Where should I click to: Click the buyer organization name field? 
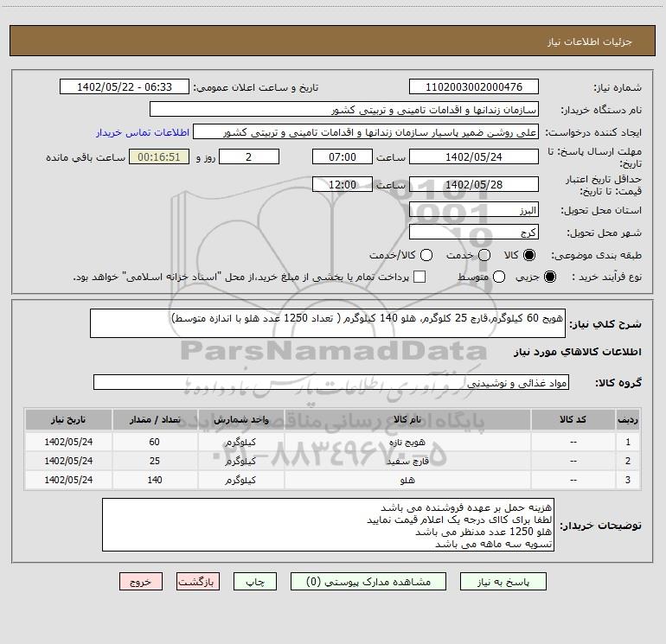(x=344, y=109)
